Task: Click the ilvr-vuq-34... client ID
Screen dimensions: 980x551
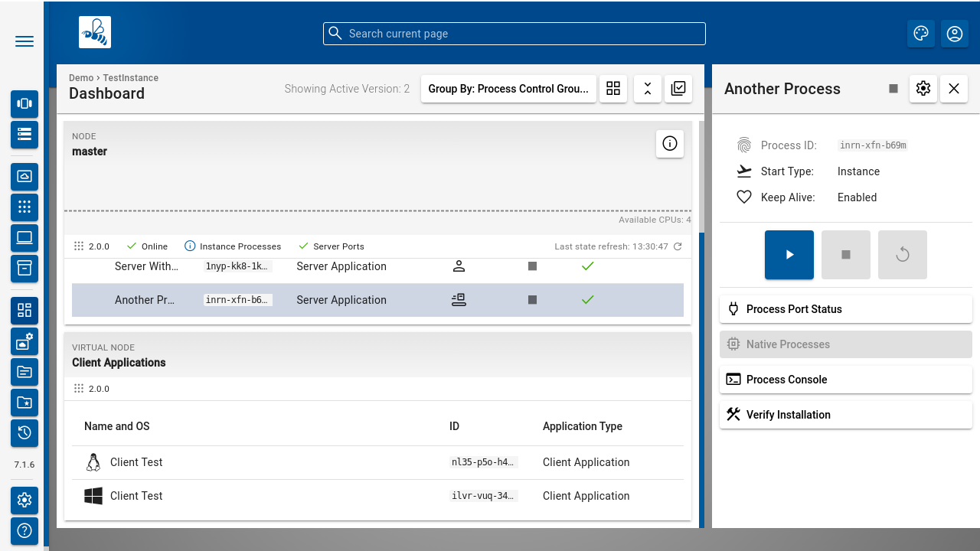Action: pyautogui.click(x=484, y=496)
